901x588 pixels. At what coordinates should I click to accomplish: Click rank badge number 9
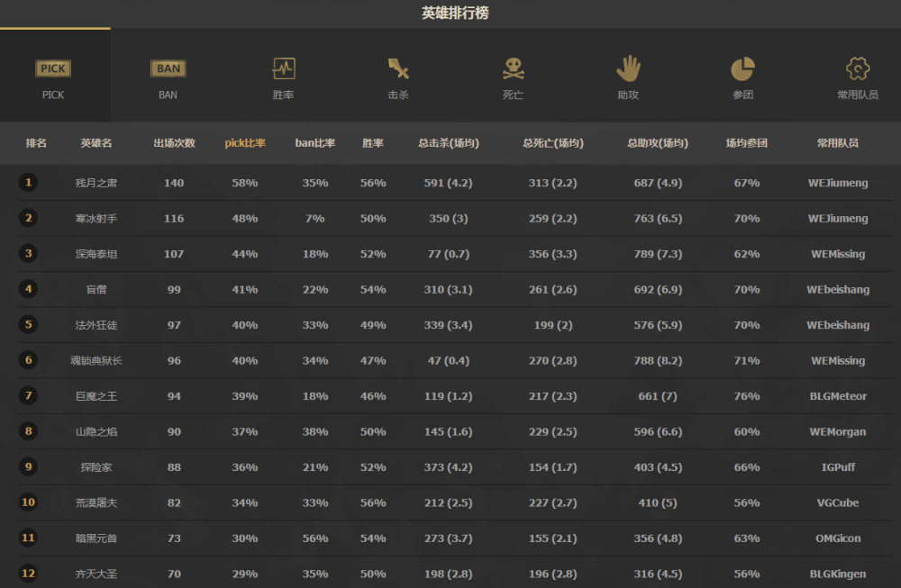[28, 466]
